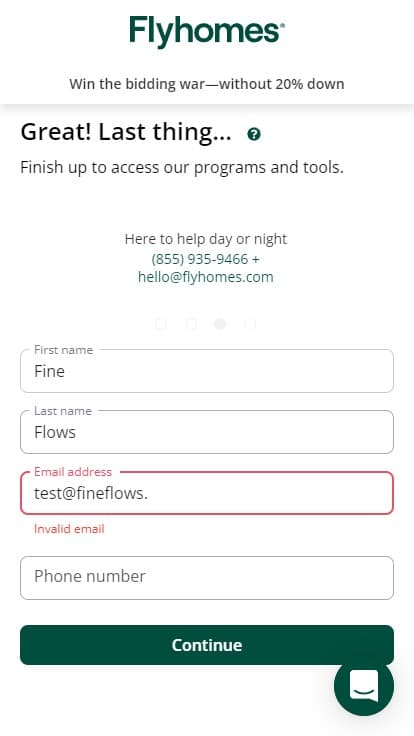Select the second progress step dot
414x736 pixels.
pos(191,323)
